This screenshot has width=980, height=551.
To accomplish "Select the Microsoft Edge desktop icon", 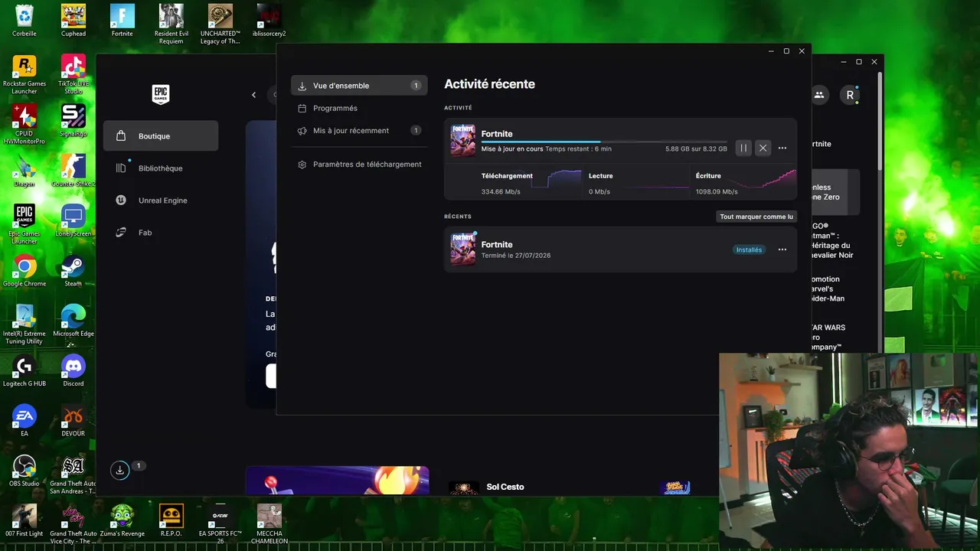I will click(x=73, y=321).
